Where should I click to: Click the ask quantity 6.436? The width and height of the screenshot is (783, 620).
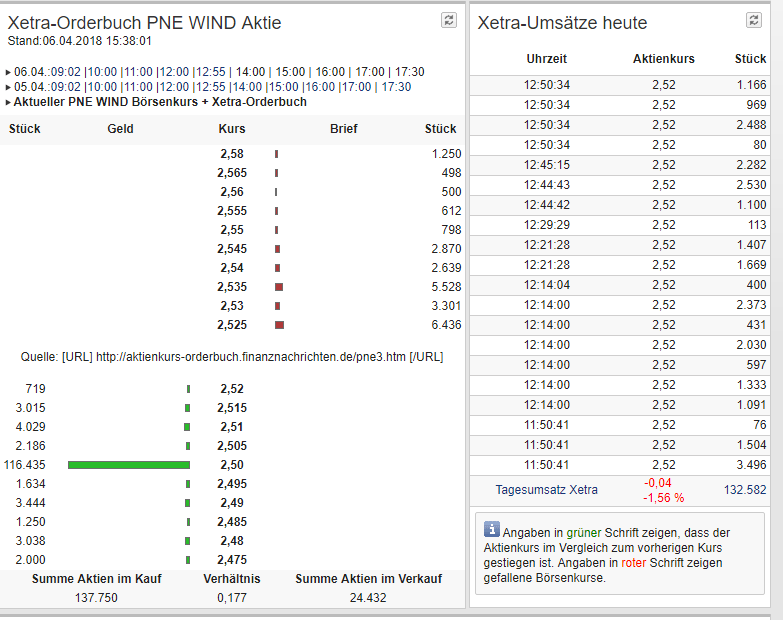pos(446,325)
